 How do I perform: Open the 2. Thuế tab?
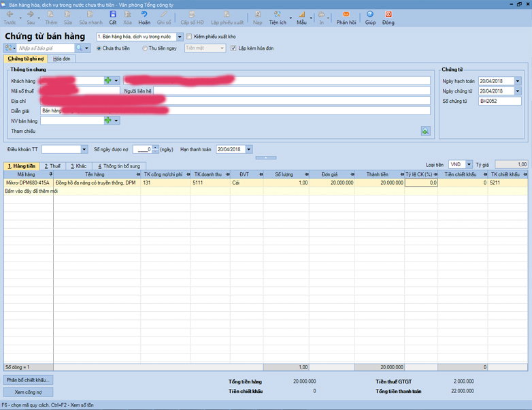52,166
